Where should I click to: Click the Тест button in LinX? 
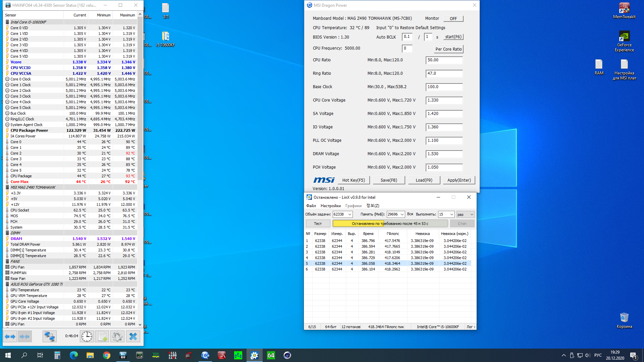tap(318, 224)
